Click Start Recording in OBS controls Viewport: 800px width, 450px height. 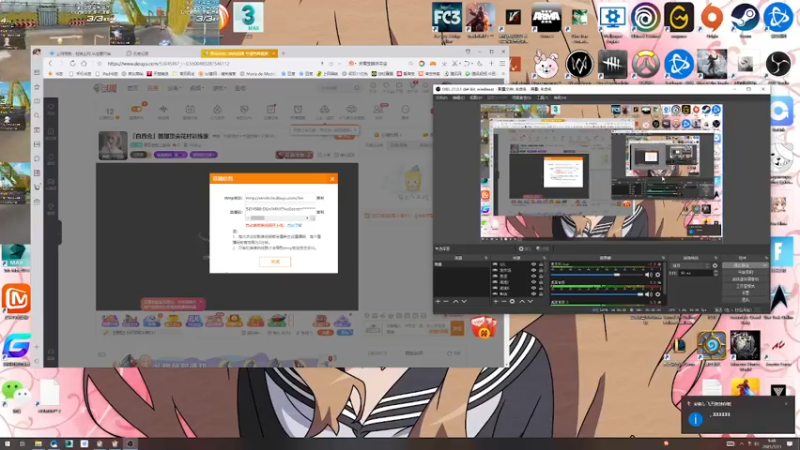745,272
